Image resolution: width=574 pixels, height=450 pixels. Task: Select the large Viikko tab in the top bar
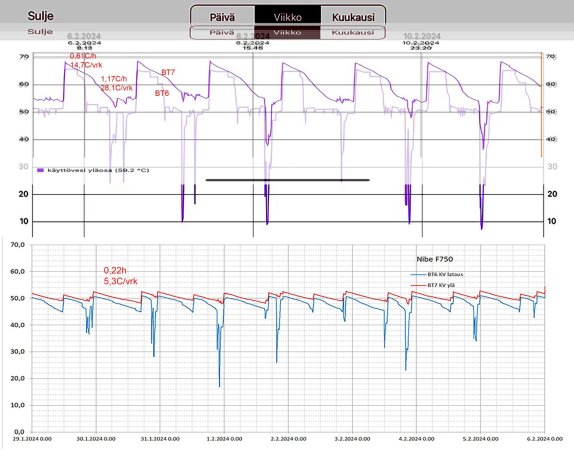pos(288,17)
